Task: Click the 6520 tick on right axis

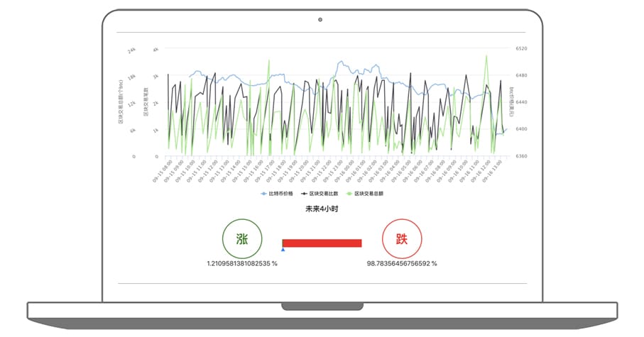Action: [x=520, y=49]
